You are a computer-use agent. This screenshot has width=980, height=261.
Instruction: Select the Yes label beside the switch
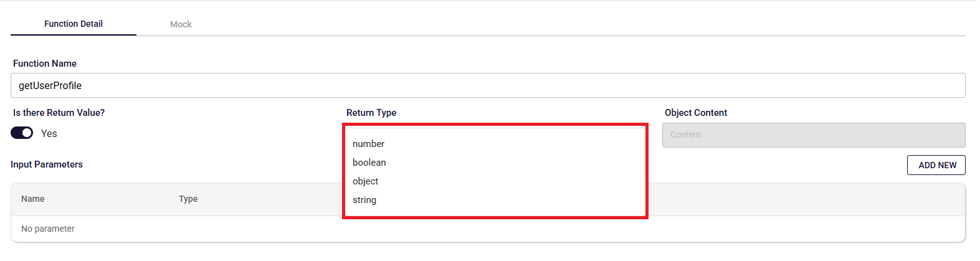point(49,134)
